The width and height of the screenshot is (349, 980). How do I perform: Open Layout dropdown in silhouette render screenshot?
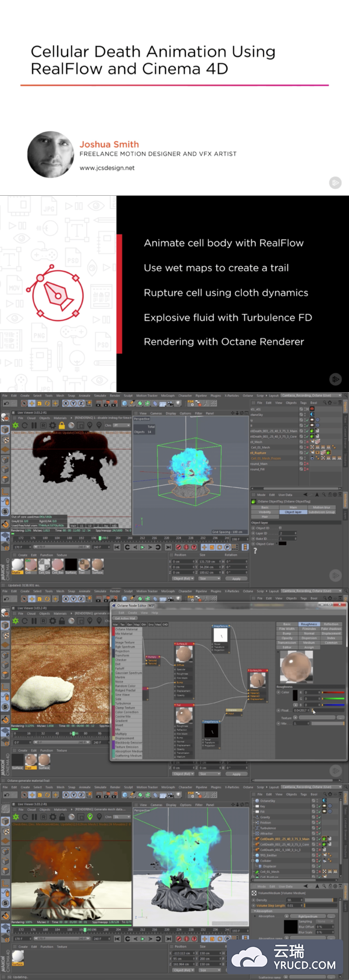311,396
